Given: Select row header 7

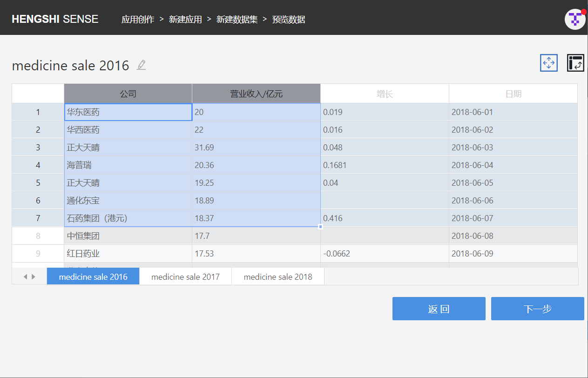Looking at the screenshot, I should tap(38, 218).
